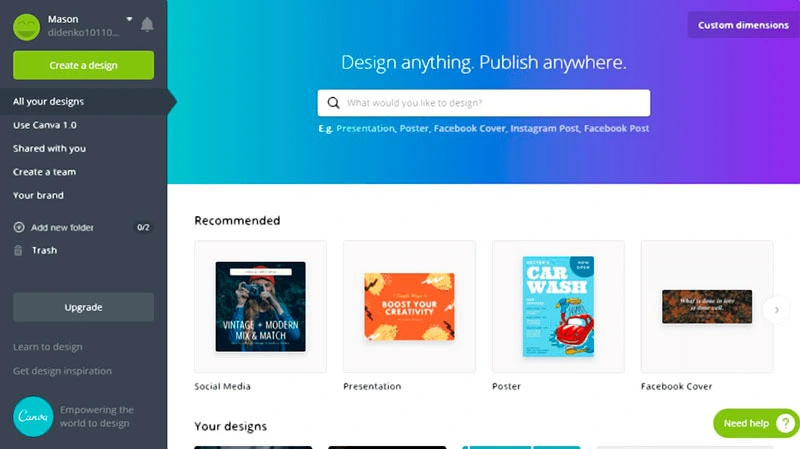Open Custom dimensions button
Image resolution: width=800 pixels, height=449 pixels.
click(743, 25)
